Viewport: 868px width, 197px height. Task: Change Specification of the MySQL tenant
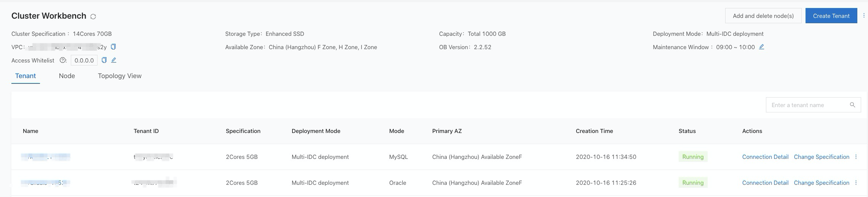822,157
